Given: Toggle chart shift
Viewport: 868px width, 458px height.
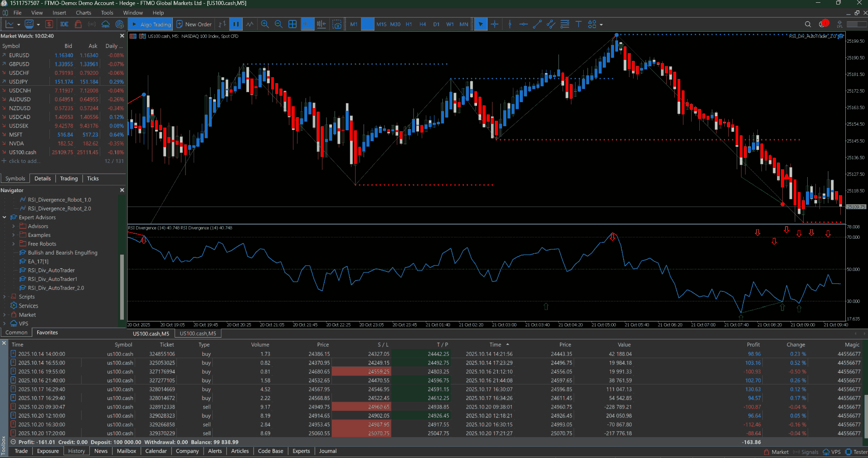Looking at the screenshot, I should pyautogui.click(x=322, y=24).
